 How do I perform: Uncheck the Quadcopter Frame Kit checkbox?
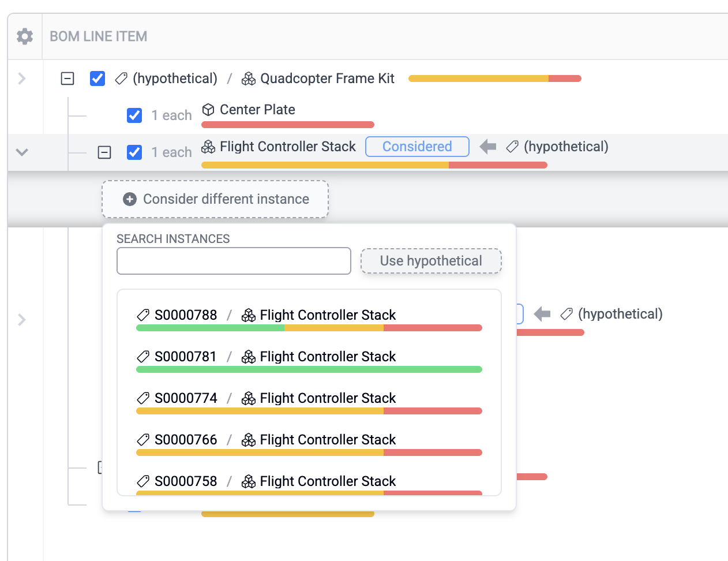pyautogui.click(x=97, y=78)
